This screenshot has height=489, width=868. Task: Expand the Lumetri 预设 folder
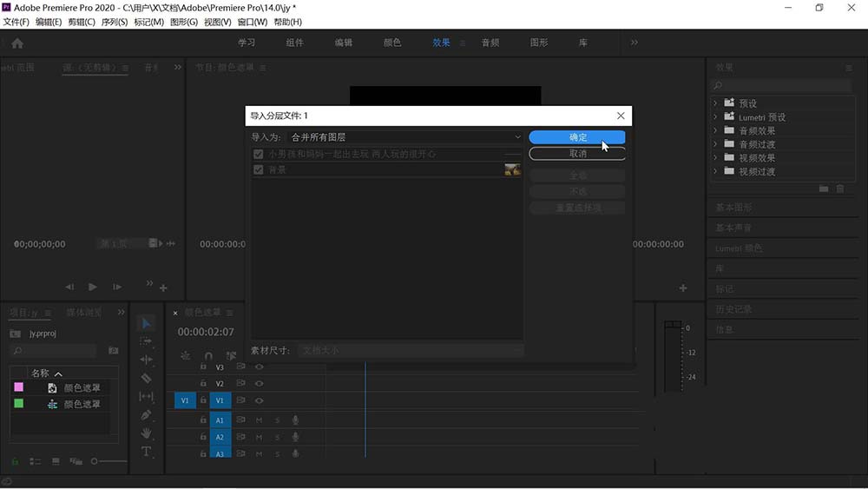(715, 117)
